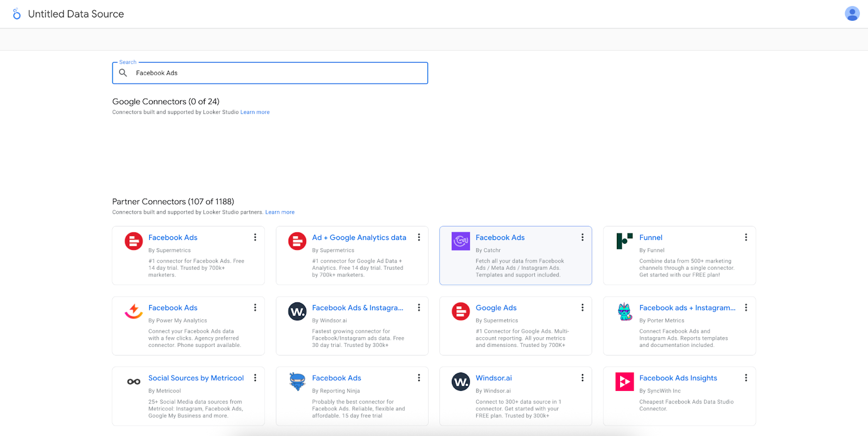Viewport: 868px width, 436px height.
Task: Click Supermetrics logo on Google Ads card
Action: coord(461,311)
